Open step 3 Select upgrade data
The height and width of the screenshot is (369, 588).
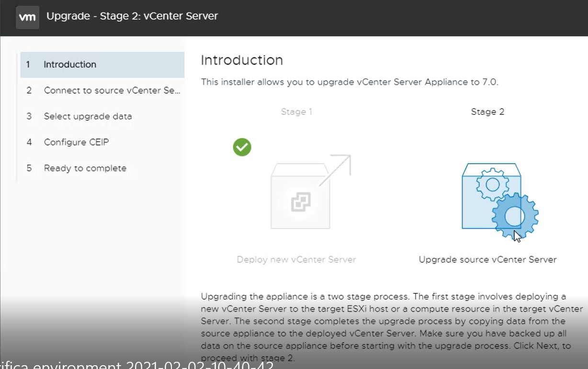pyautogui.click(x=102, y=116)
